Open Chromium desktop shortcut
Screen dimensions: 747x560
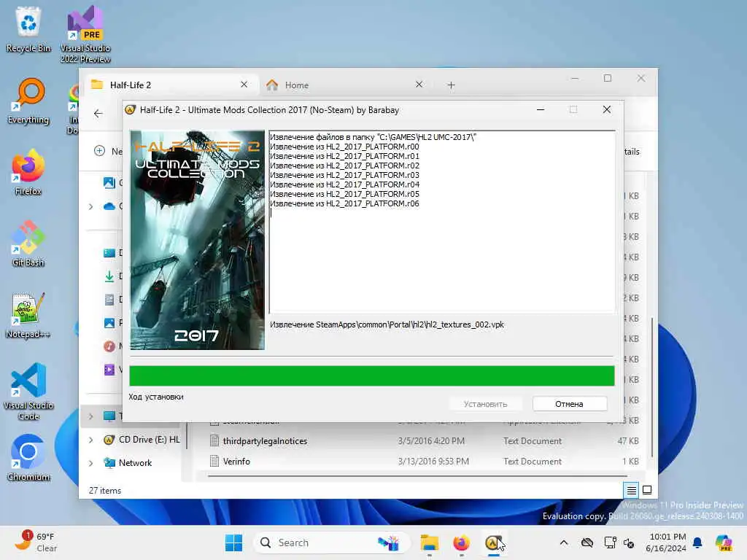pos(28,458)
